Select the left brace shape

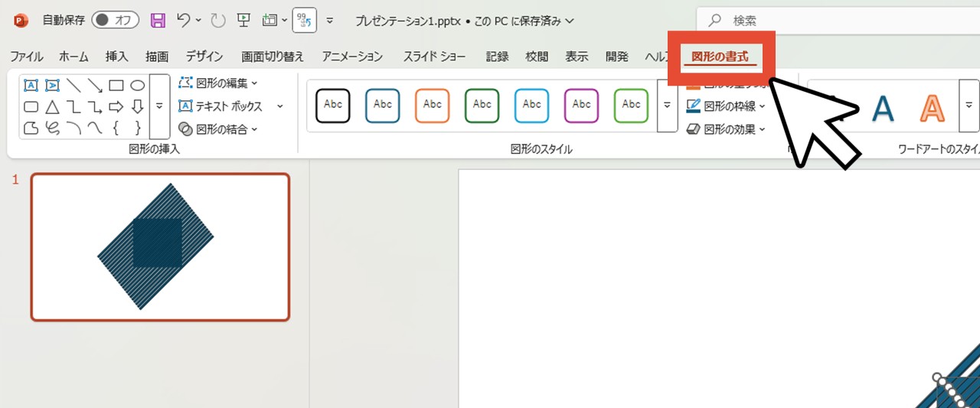tap(116, 128)
